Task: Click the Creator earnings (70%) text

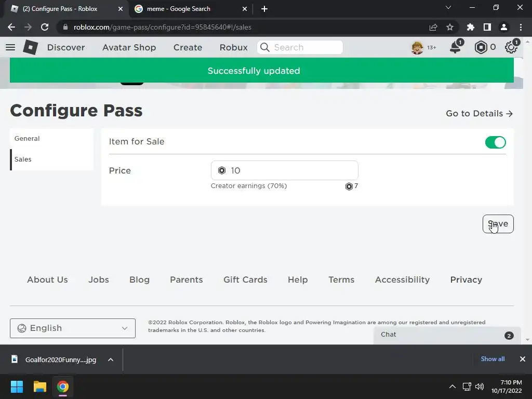Action: point(249,186)
